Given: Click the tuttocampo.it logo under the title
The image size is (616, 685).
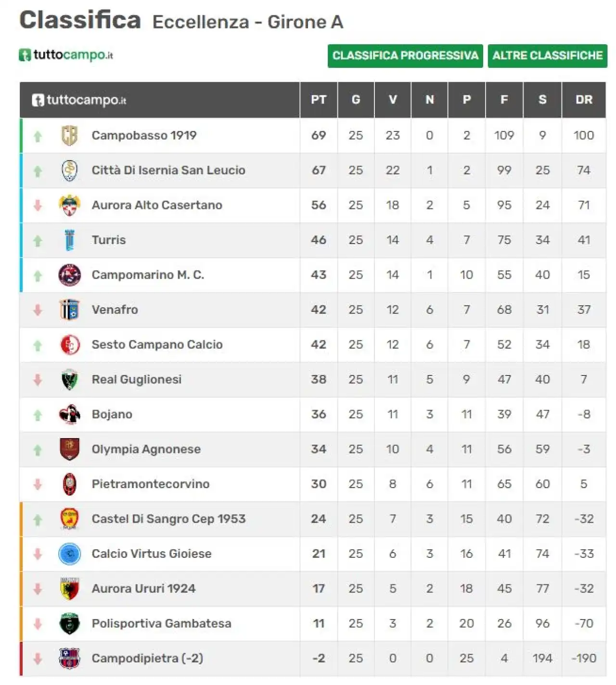Looking at the screenshot, I should 66,55.
